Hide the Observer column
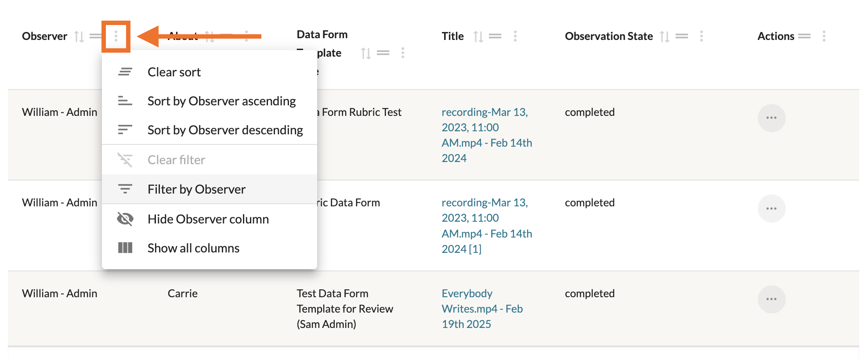868x360 pixels. (x=208, y=219)
